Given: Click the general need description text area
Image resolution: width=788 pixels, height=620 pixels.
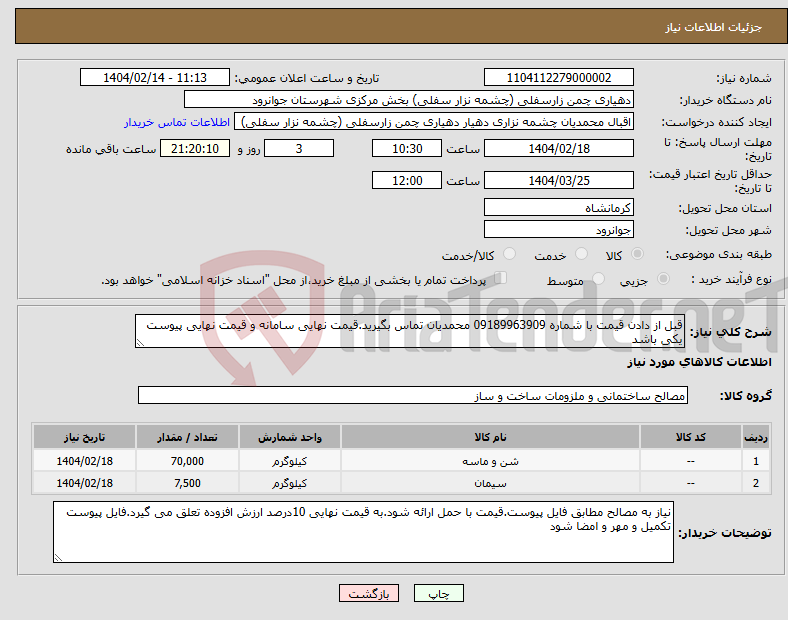Looking at the screenshot, I should (x=410, y=331).
